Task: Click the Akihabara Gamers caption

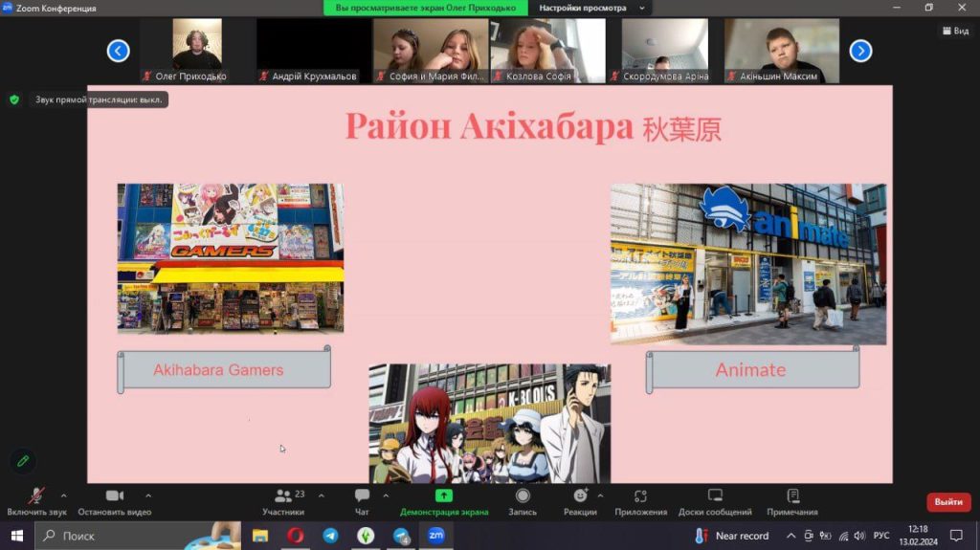Action: 224,369
